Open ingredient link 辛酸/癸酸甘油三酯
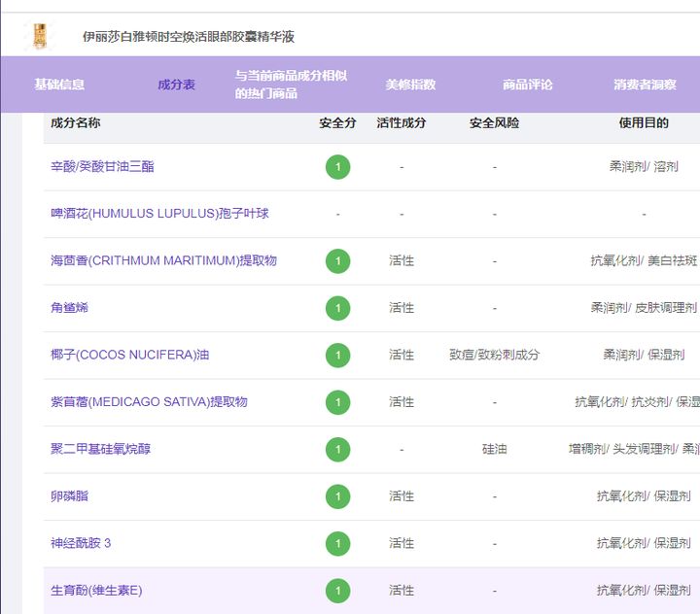 (102, 166)
